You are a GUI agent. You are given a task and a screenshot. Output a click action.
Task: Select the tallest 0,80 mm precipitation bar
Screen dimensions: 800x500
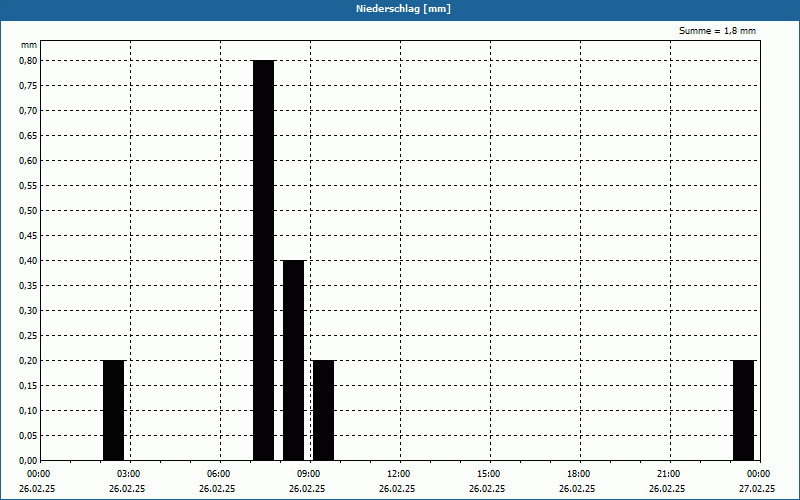[x=264, y=260]
